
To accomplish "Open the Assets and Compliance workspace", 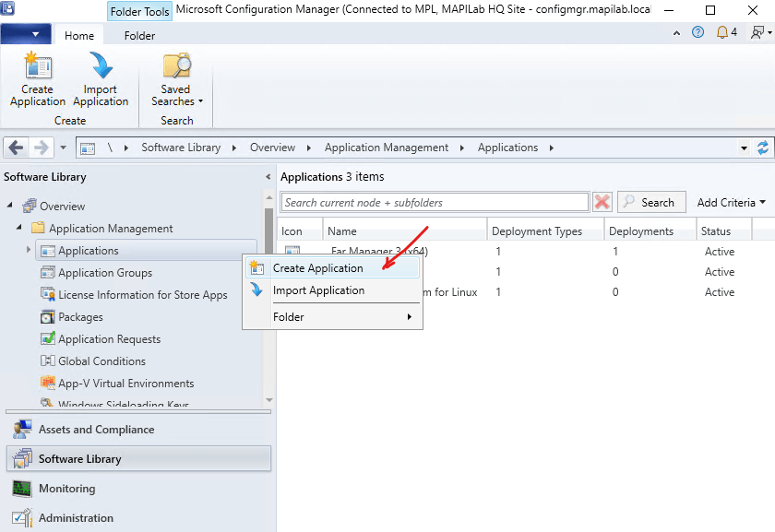I will pyautogui.click(x=138, y=430).
